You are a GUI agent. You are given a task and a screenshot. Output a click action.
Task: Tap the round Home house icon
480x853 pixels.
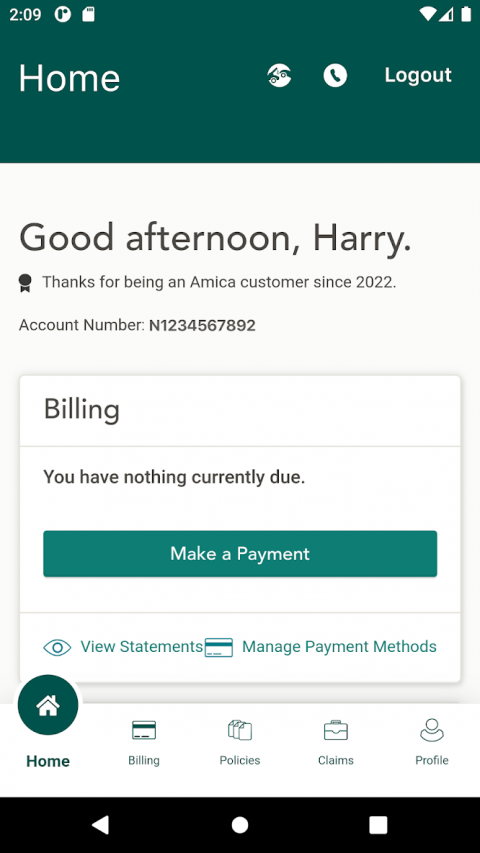[48, 705]
